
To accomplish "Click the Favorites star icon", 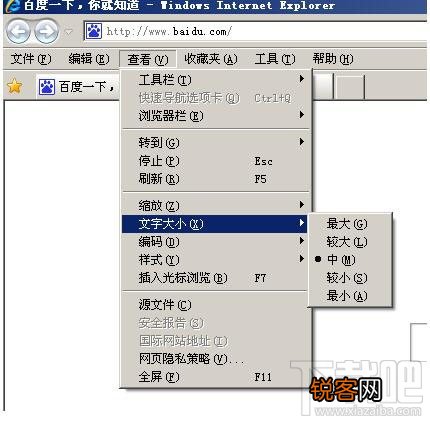I will pyautogui.click(x=15, y=86).
